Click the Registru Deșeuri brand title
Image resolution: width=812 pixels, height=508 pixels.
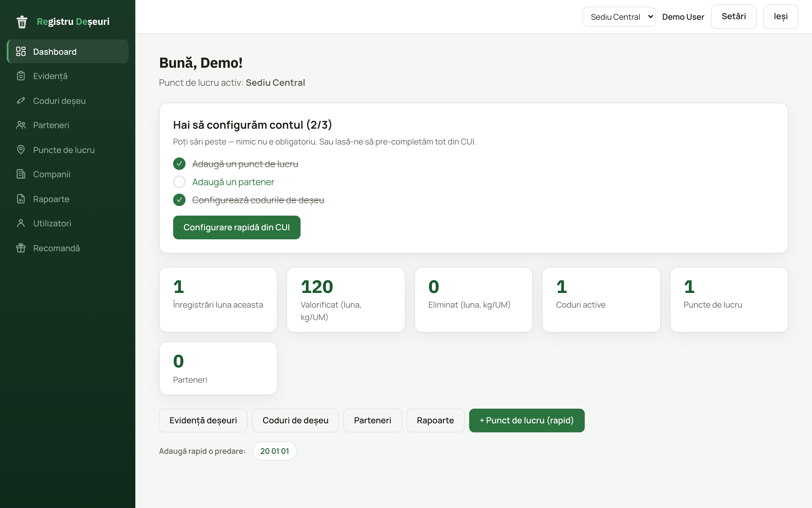[73, 21]
